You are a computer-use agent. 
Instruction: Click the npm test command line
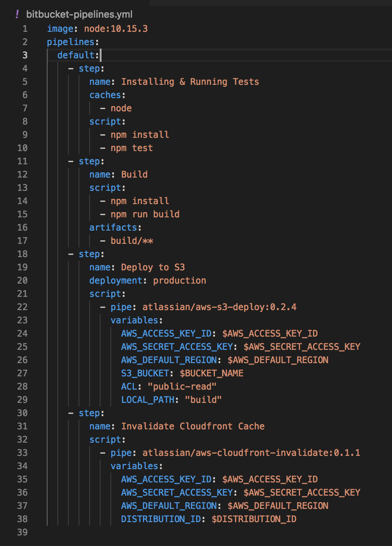(x=132, y=148)
